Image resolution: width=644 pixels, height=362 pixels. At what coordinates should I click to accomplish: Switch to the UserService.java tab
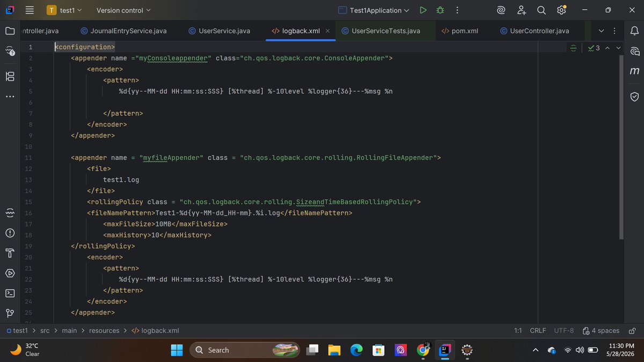(x=219, y=31)
